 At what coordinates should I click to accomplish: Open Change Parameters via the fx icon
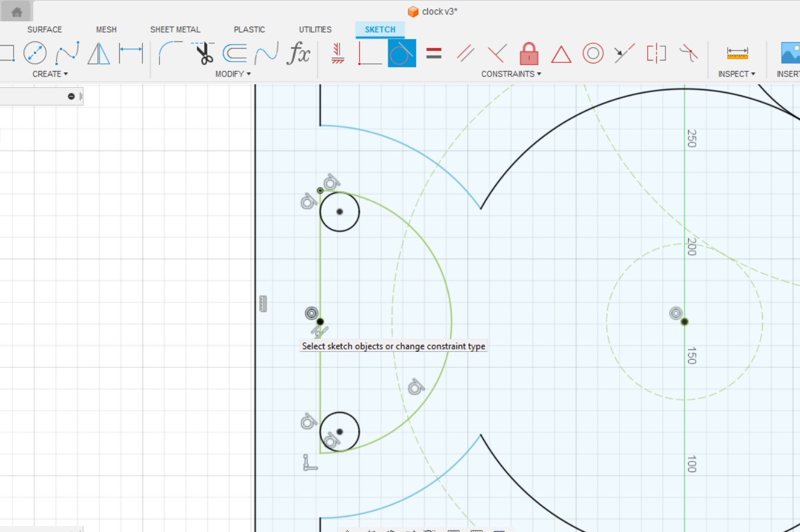[299, 53]
